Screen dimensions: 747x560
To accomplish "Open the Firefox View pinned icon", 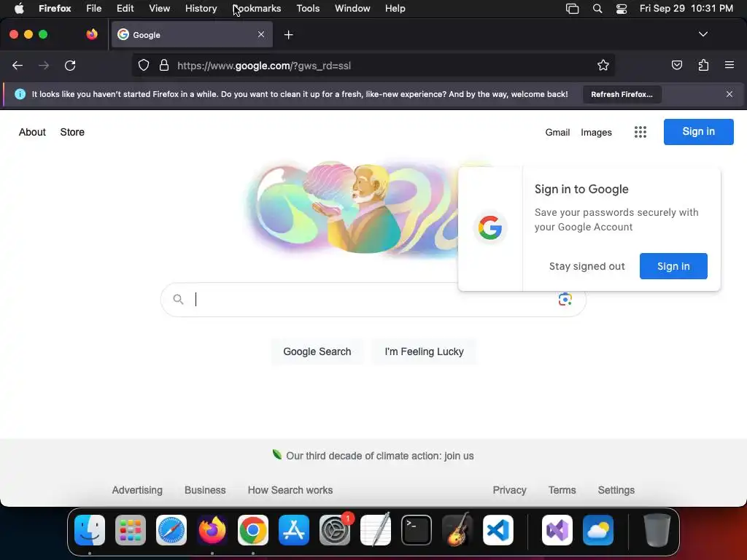I will coord(92,34).
